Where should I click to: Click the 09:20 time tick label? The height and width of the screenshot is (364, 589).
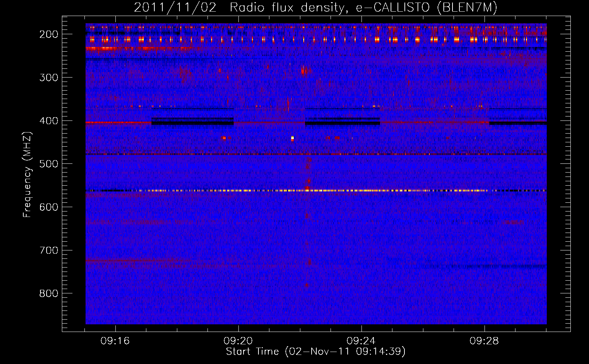(x=238, y=341)
